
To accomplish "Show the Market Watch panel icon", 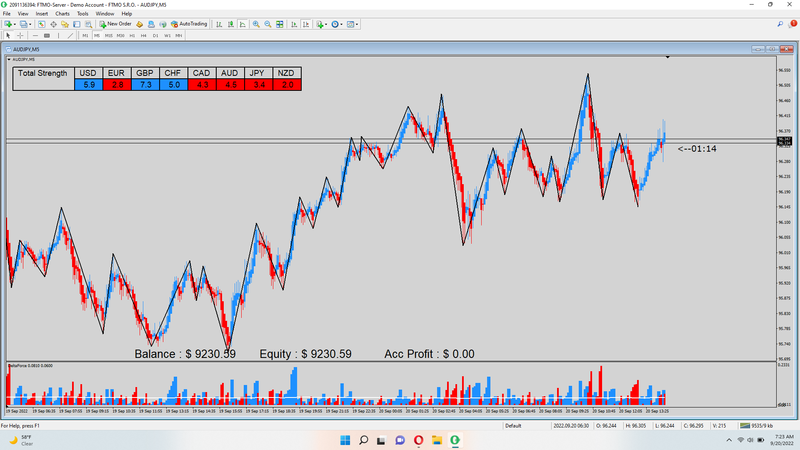I will [41, 24].
